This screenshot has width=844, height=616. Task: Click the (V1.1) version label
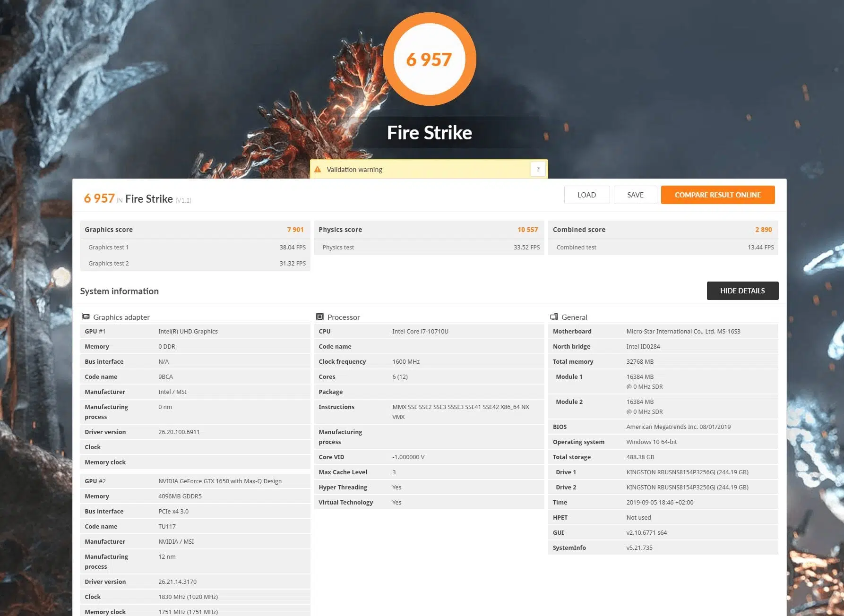pos(183,200)
